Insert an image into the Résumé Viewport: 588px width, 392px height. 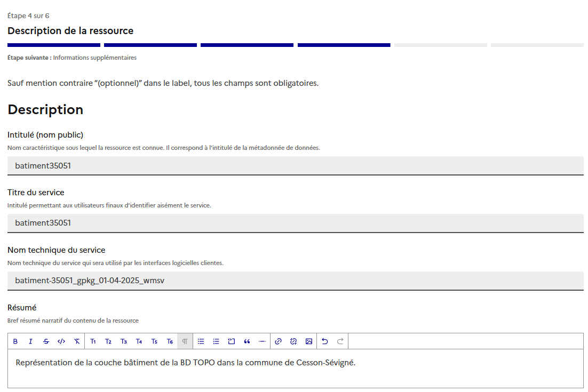coord(308,341)
